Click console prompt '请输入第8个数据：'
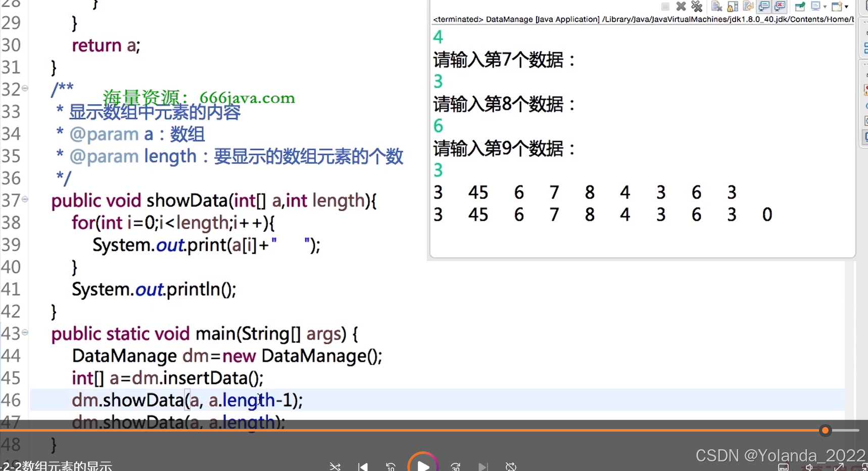Screen dimensions: 868x471 coord(504,105)
